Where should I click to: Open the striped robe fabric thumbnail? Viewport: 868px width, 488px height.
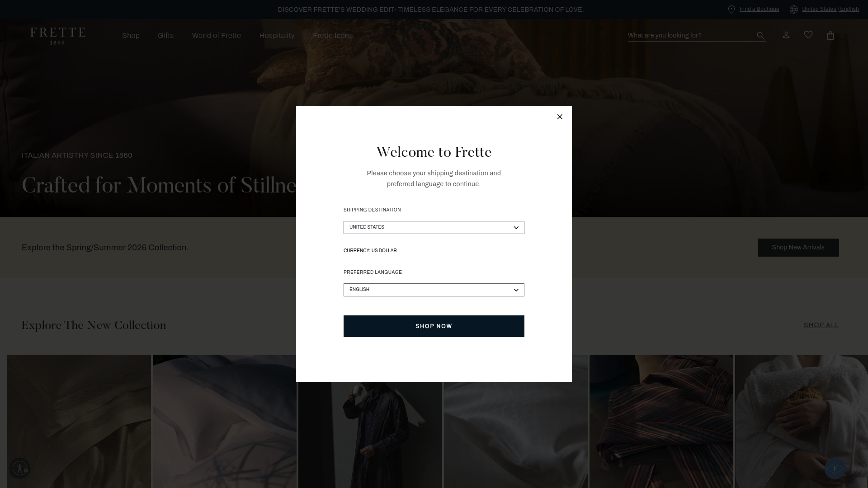coord(661,421)
